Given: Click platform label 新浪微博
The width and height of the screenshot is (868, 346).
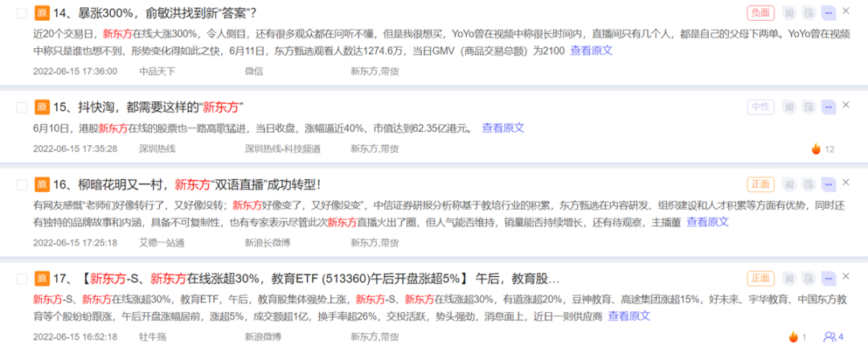Looking at the screenshot, I should 263,336.
